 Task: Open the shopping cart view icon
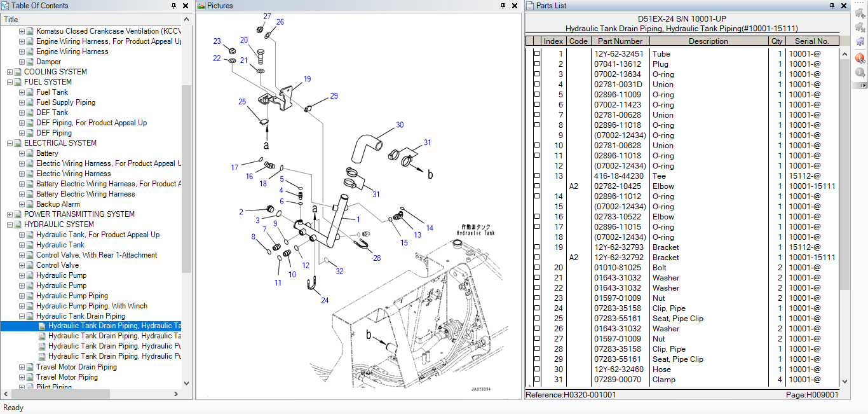[860, 41]
